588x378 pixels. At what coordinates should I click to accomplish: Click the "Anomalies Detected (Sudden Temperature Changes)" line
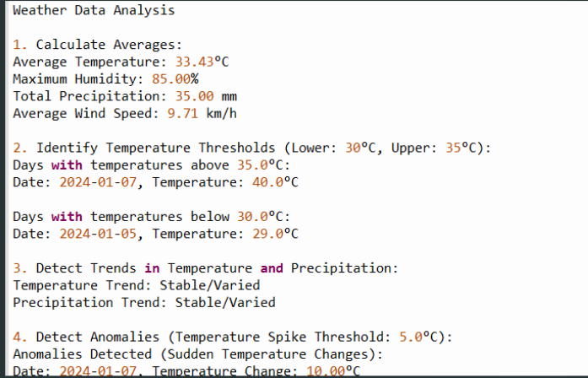tap(197, 354)
